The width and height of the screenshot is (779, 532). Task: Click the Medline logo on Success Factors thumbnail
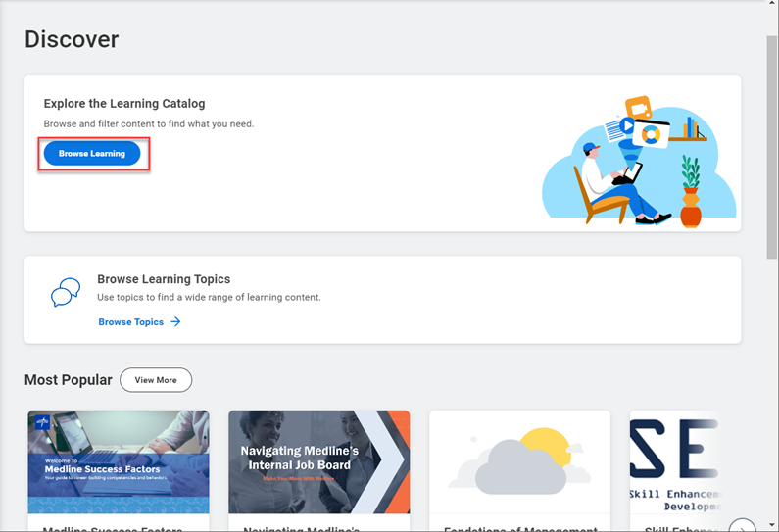pyautogui.click(x=42, y=423)
